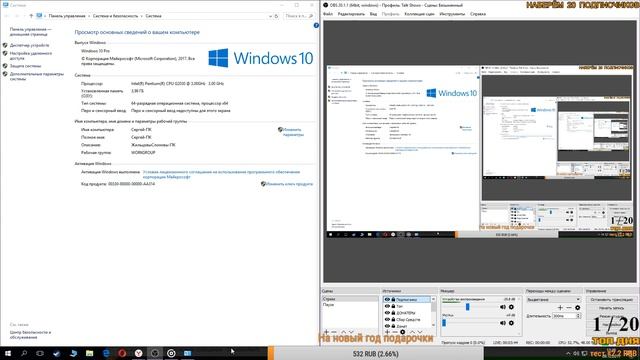Move the source down in the Sources panel
Viewport: 640px width, 360px height.
420,332
